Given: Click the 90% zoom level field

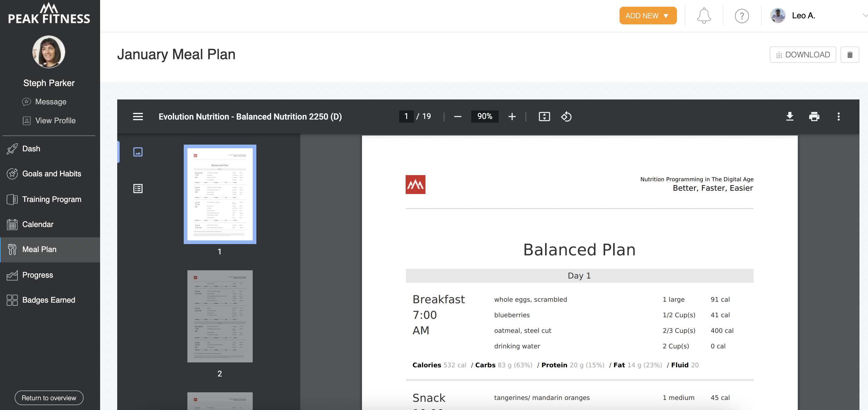Looking at the screenshot, I should (x=485, y=117).
